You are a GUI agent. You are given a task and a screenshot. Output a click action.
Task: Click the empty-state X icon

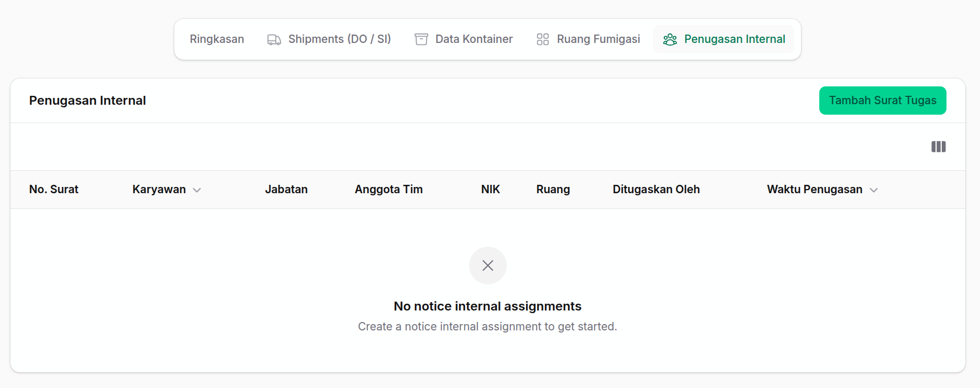488,265
